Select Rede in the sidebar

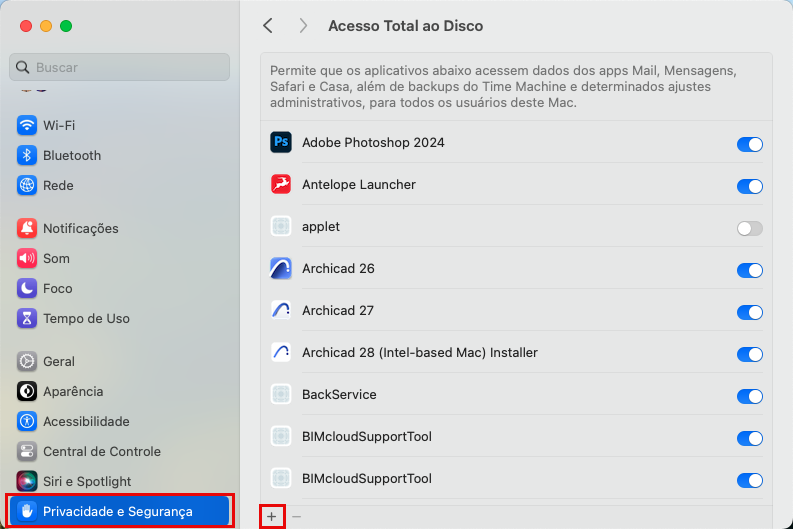pyautogui.click(x=58, y=186)
